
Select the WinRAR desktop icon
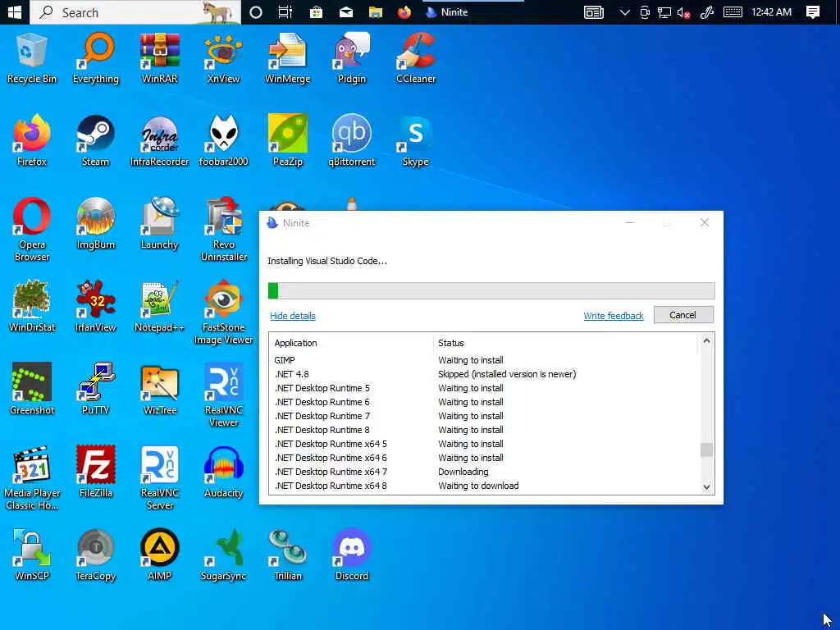159,58
